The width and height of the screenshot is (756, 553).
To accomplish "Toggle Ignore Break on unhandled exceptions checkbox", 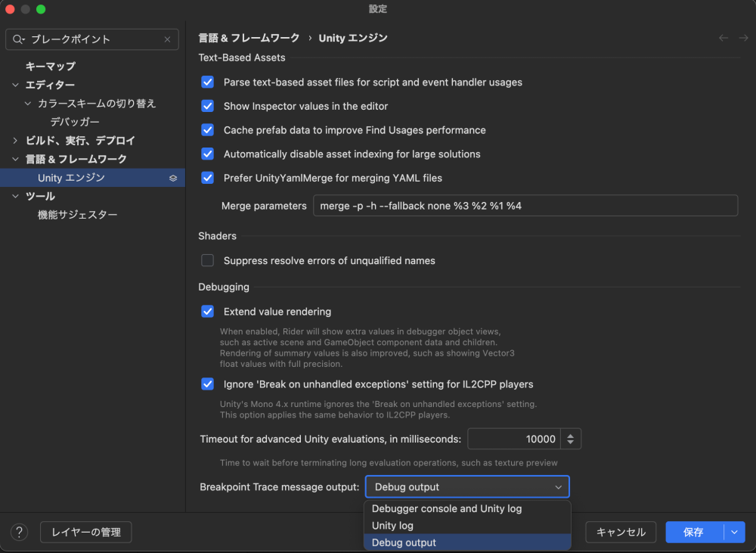I will coord(207,384).
